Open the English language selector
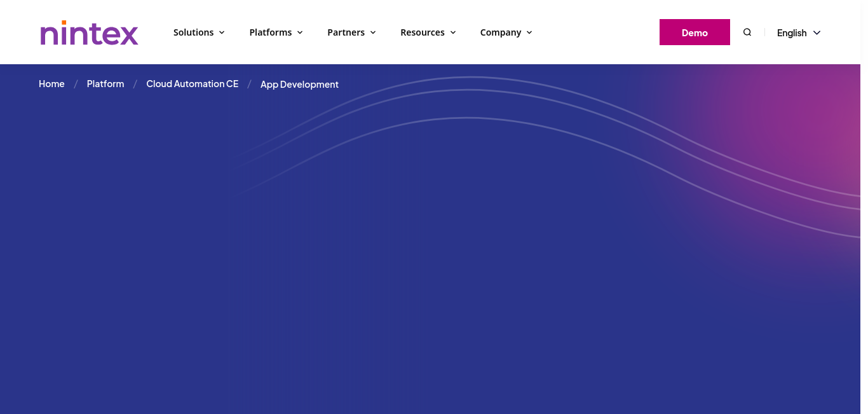The image size is (868, 414). click(799, 33)
